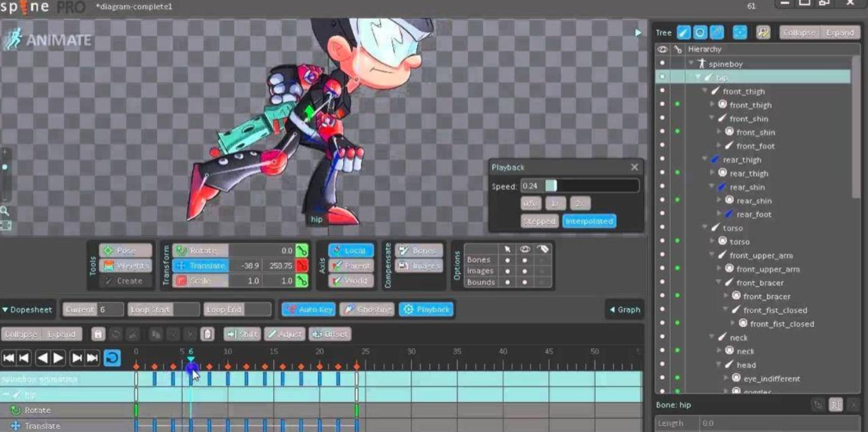Click the Rotate key icon in Transform
The width and height of the screenshot is (868, 432).
tap(302, 251)
